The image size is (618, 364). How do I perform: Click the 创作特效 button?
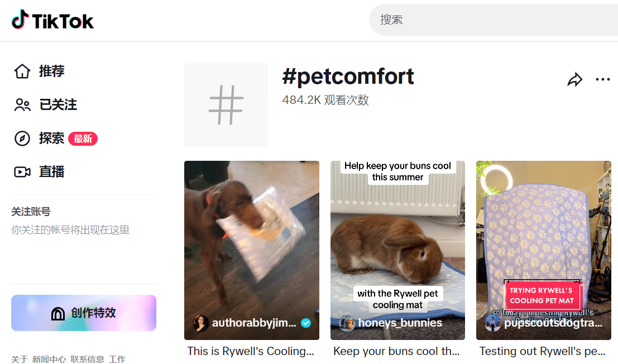[84, 313]
